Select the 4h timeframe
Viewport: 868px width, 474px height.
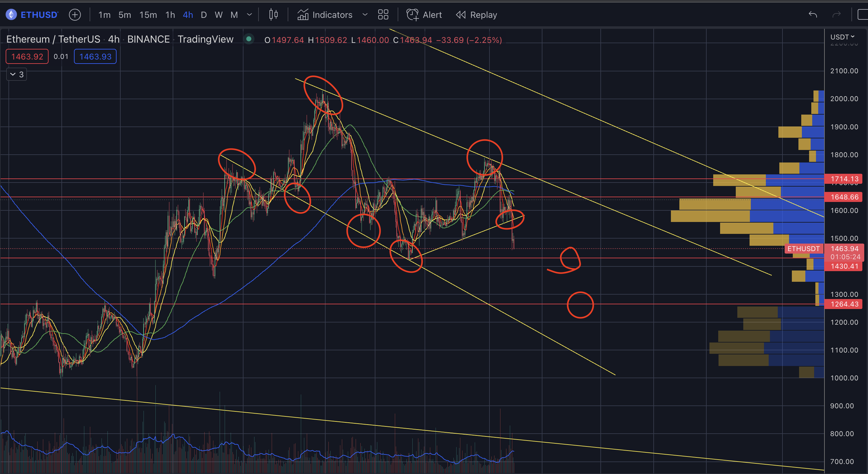coord(188,15)
